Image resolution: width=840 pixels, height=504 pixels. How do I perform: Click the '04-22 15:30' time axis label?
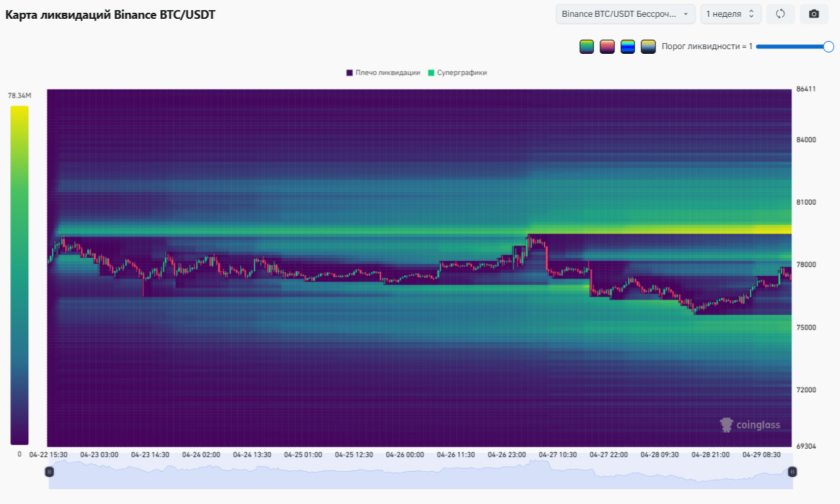tap(48, 455)
